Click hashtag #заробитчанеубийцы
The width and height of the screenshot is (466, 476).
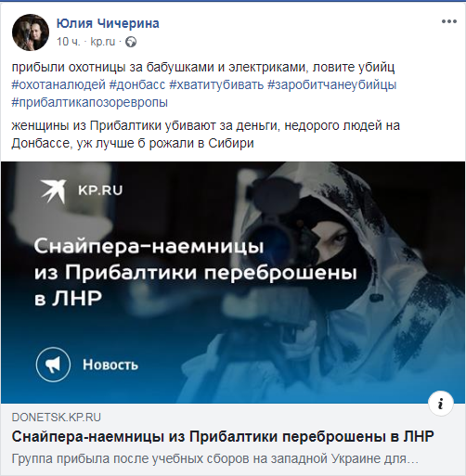coord(331,84)
